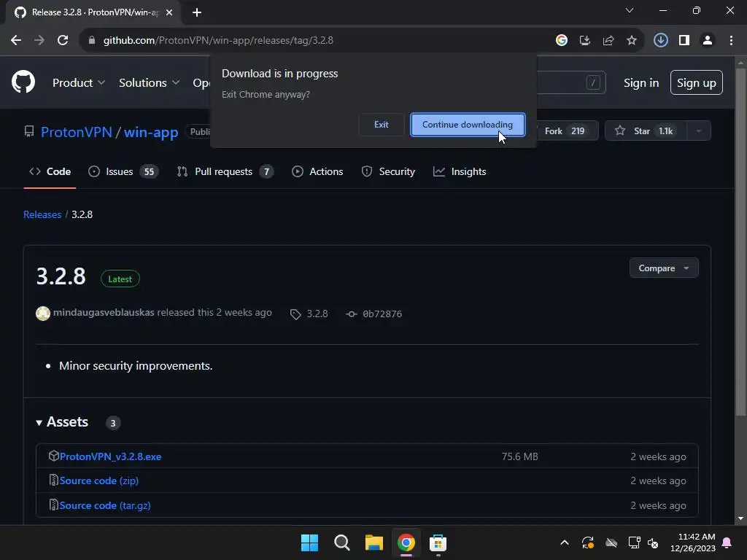
Task: Open the Google icon in address bar
Action: point(562,41)
